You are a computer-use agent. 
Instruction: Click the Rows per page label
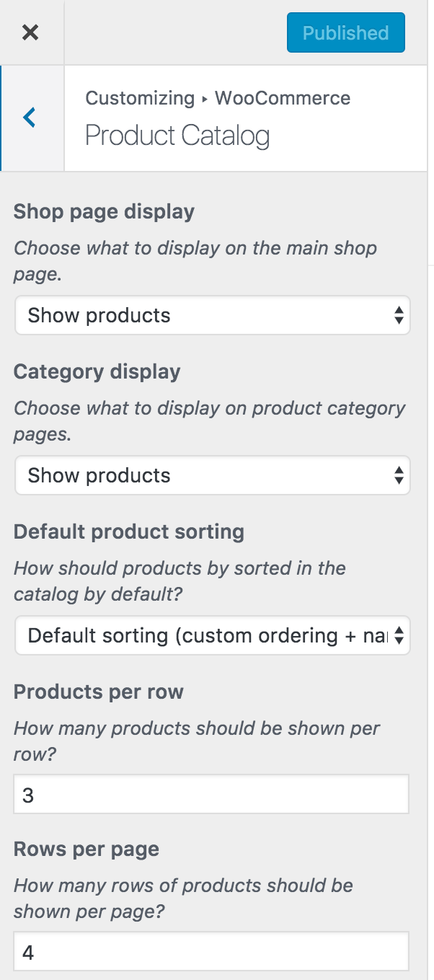(x=86, y=849)
